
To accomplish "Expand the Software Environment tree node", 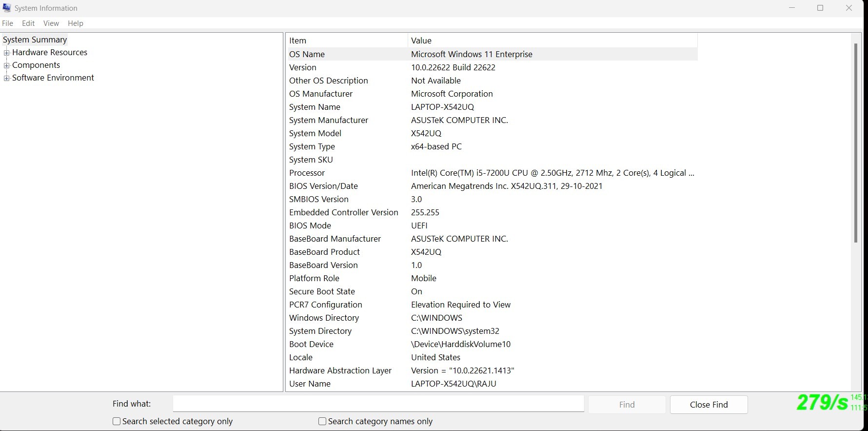I will pyautogui.click(x=7, y=78).
